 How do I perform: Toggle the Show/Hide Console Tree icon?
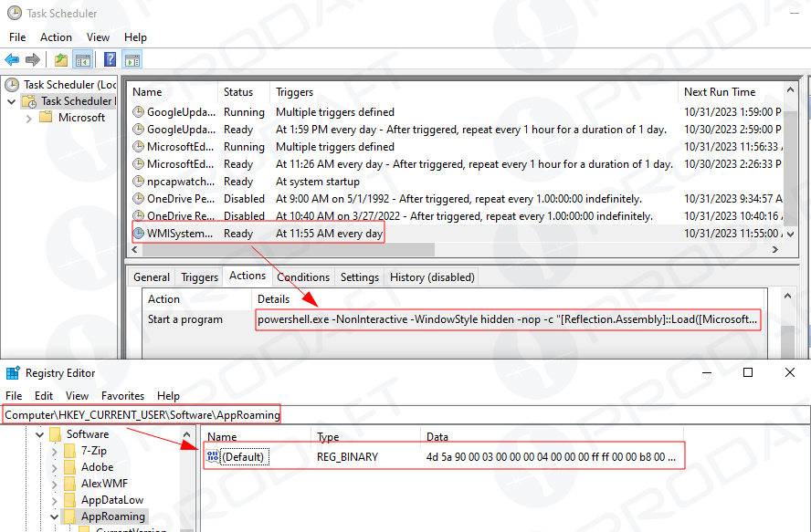(x=83, y=60)
